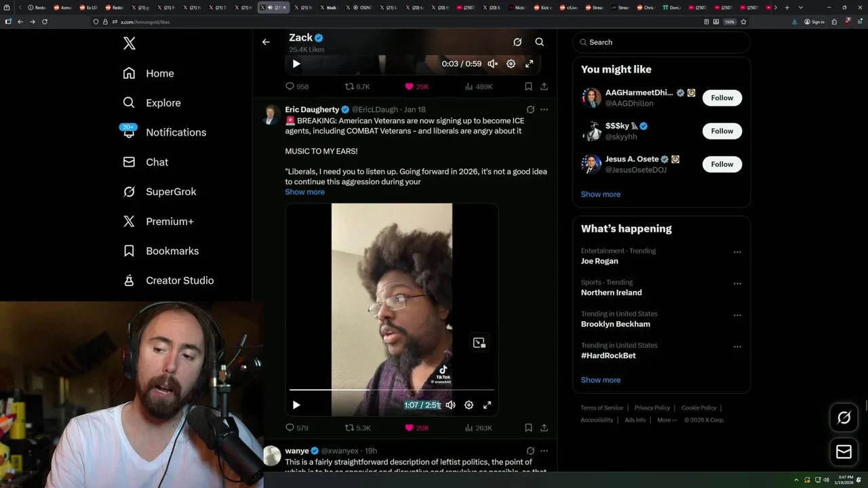Share the post with 489K views
868x488 pixels.
pos(544,87)
